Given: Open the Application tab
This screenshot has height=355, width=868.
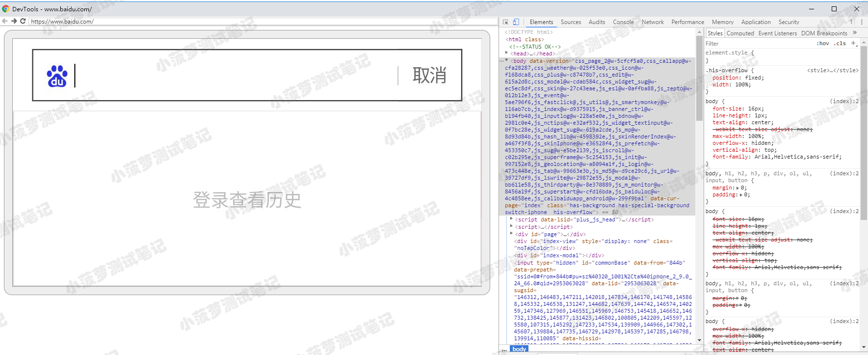Looking at the screenshot, I should (756, 22).
